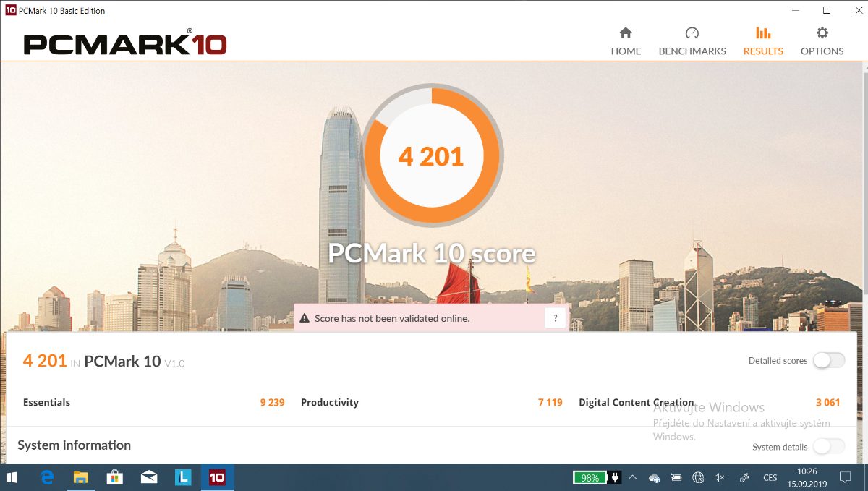868x491 pixels.
Task: Open Microsoft Edge from the taskbar
Action: pyautogui.click(x=48, y=477)
